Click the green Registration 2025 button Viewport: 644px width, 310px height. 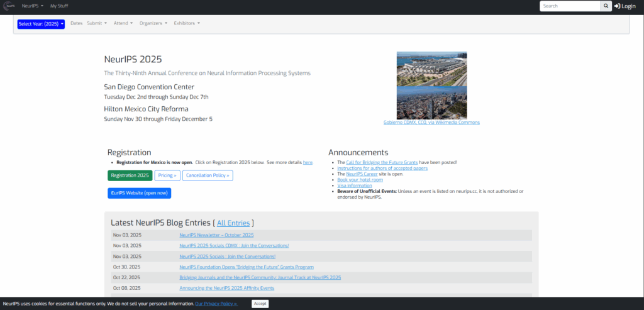point(130,175)
